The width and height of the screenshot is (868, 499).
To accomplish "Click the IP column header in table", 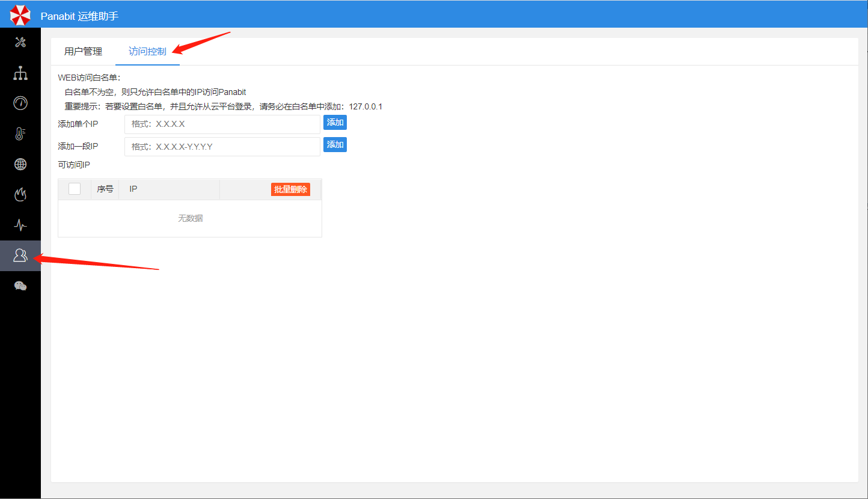I will click(x=133, y=189).
